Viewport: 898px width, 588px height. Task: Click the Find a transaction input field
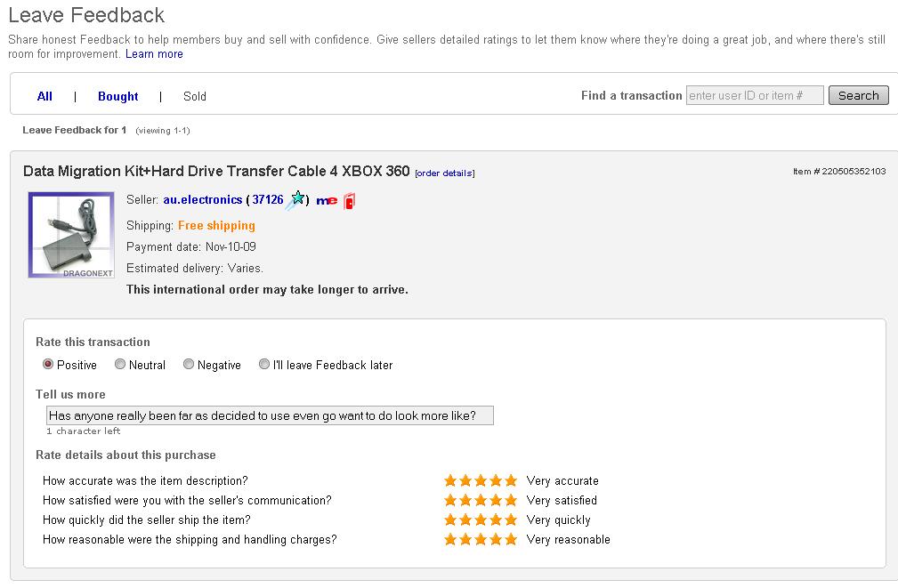[755, 95]
